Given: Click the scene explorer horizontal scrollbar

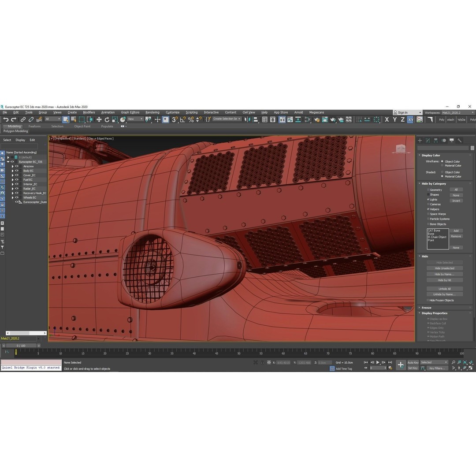Looking at the screenshot, I should click(x=26, y=333).
